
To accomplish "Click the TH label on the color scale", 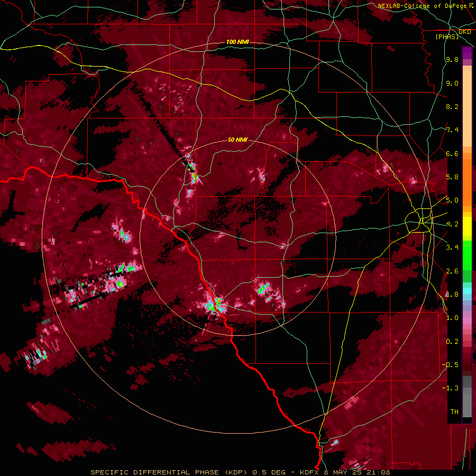I will [x=454, y=412].
